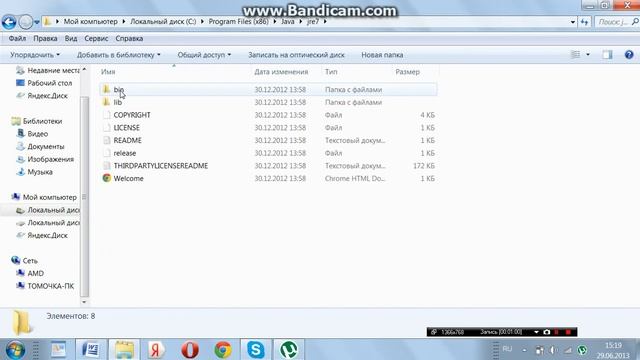Viewport: 640px width, 360px height.
Task: Click Java in the address breadcrumb
Action: 287,22
